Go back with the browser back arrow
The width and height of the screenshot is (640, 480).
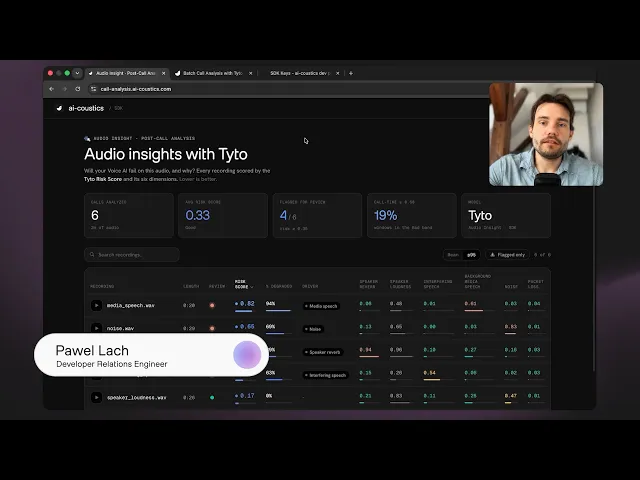tap(51, 89)
